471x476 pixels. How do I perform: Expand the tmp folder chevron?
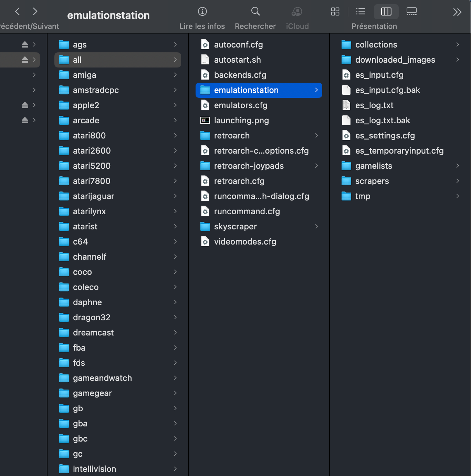[x=458, y=196]
